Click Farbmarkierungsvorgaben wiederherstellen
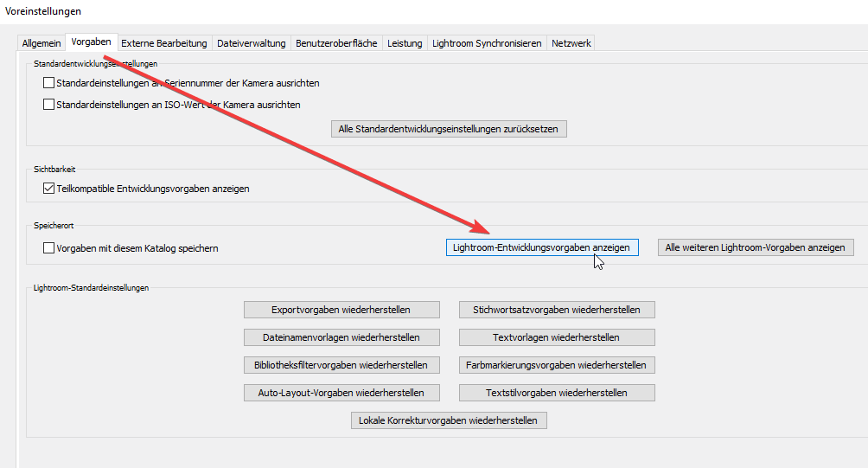Screen dimensions: 868x468 (556, 365)
